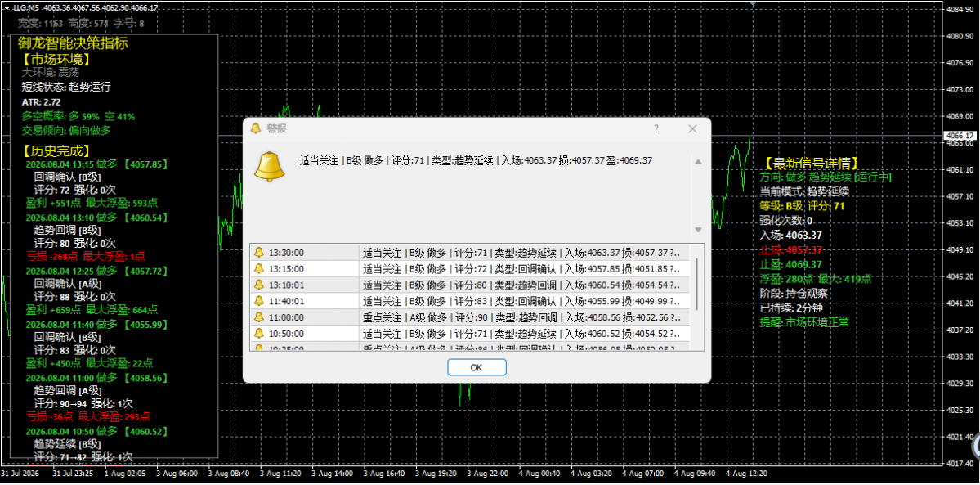Click the bell icon of the 11:40:01 alert row
This screenshot has width=980, height=485.
(259, 301)
